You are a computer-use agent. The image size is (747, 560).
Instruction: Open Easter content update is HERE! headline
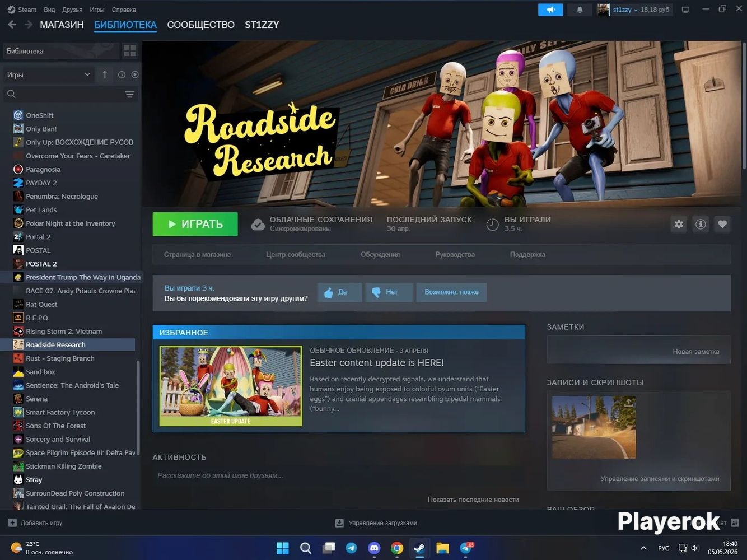pyautogui.click(x=377, y=362)
